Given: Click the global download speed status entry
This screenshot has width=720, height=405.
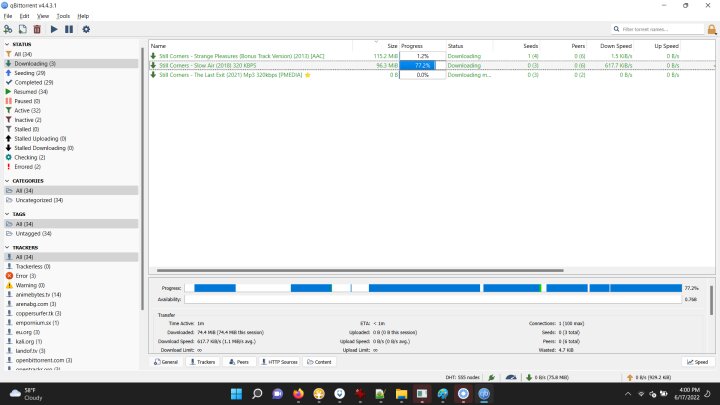Looking at the screenshot, I should (x=547, y=377).
